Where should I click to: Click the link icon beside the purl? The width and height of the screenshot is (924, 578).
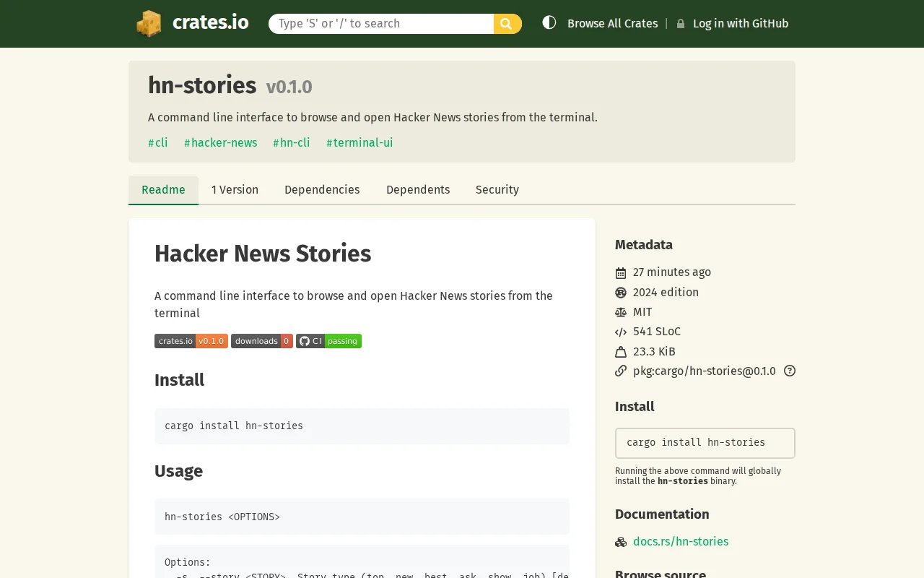pos(621,371)
